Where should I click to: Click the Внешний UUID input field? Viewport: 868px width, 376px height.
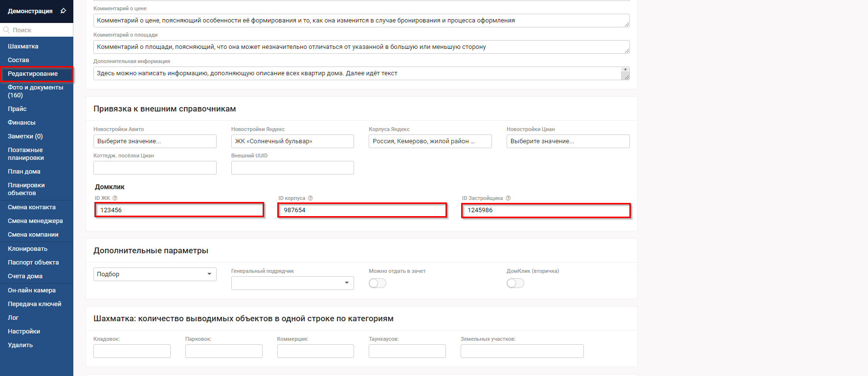tap(292, 168)
